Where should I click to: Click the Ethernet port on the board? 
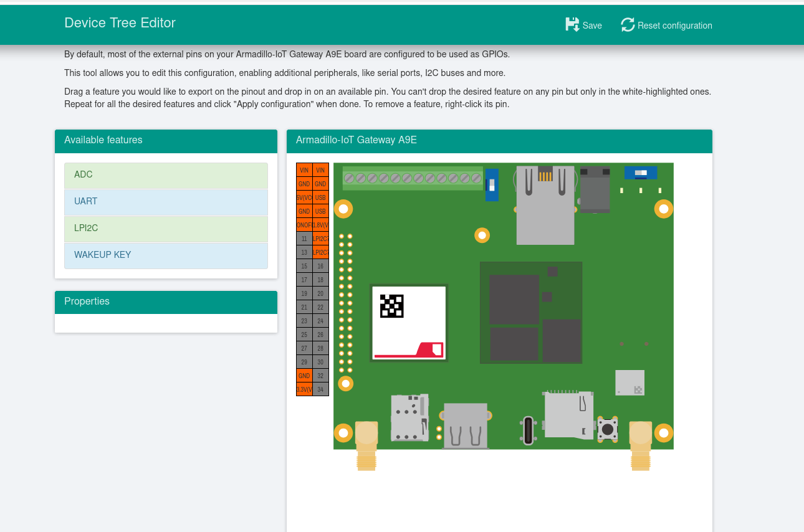(x=545, y=206)
